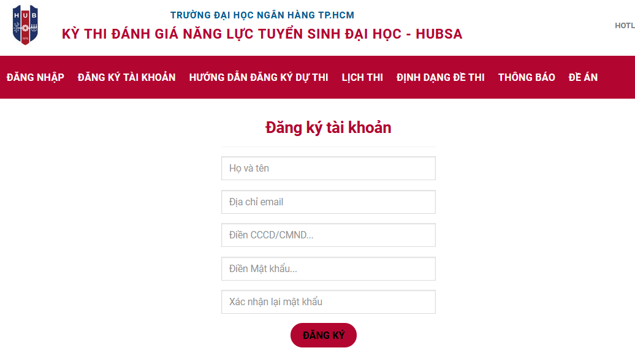The height and width of the screenshot is (364, 635).
Task: Click the divider line under form heading
Action: [329, 146]
